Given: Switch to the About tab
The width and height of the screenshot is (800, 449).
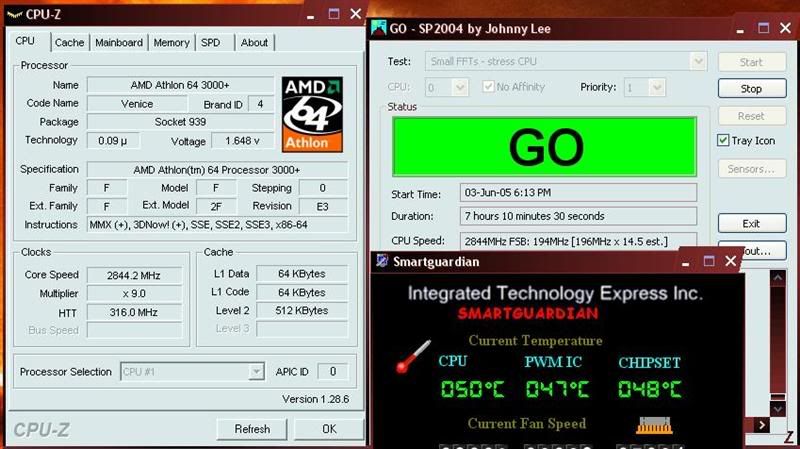Looking at the screenshot, I should click(x=254, y=43).
